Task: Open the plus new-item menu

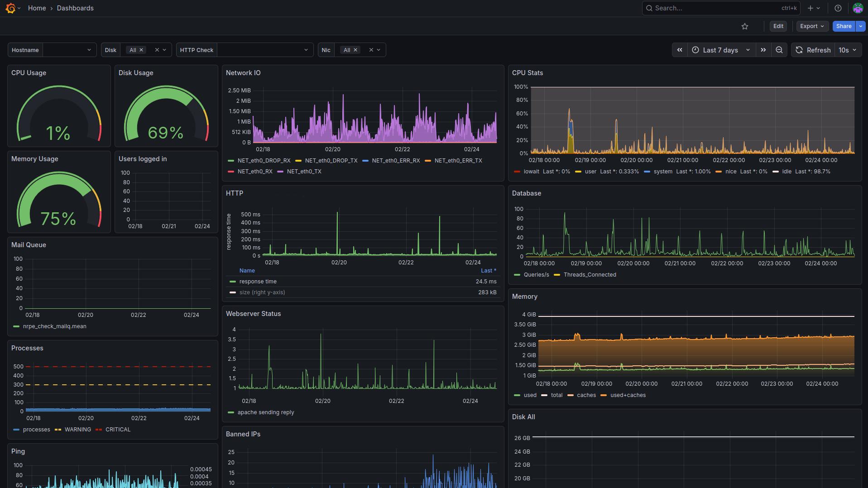Action: pos(813,8)
